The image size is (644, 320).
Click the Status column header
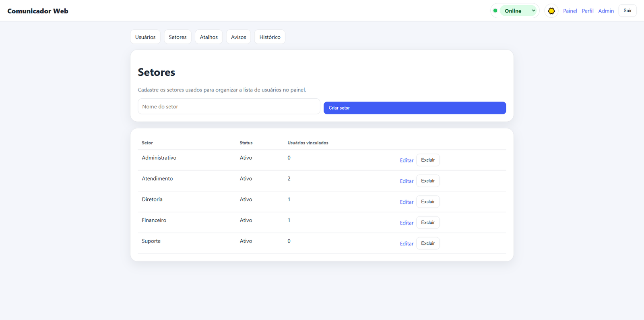point(246,143)
